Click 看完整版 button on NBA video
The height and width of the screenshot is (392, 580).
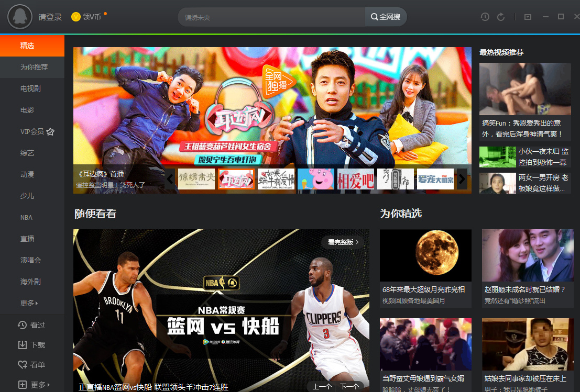[343, 242]
